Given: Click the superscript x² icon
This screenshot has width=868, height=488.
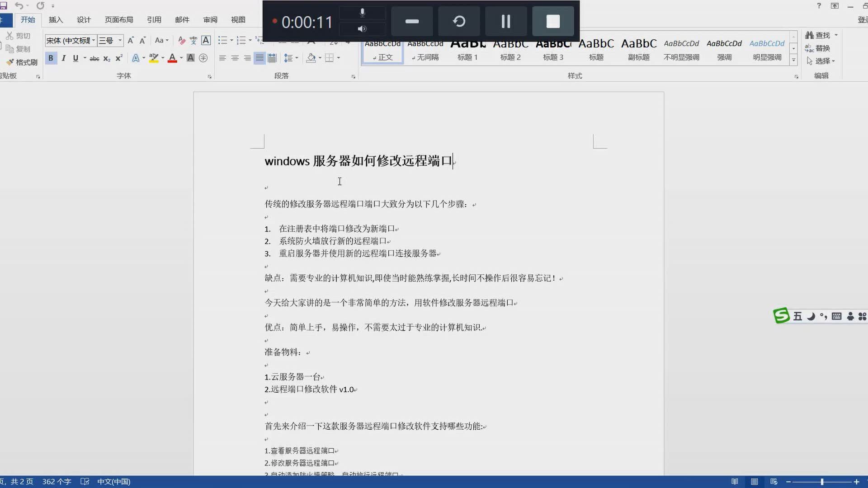Looking at the screenshot, I should click(x=119, y=58).
